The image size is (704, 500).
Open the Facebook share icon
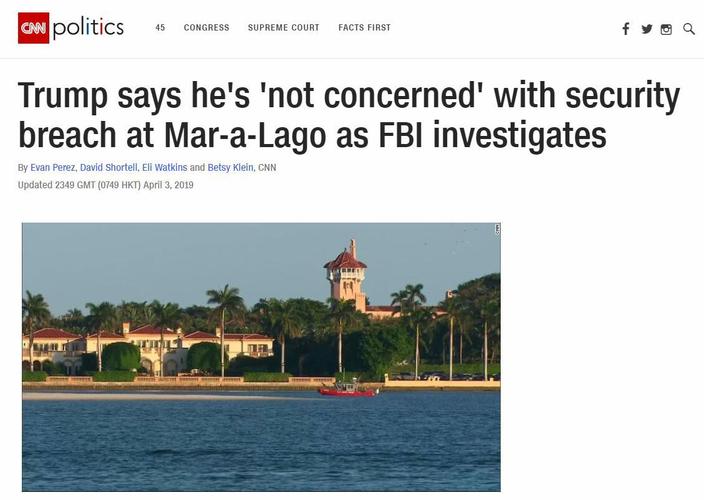[x=626, y=29]
